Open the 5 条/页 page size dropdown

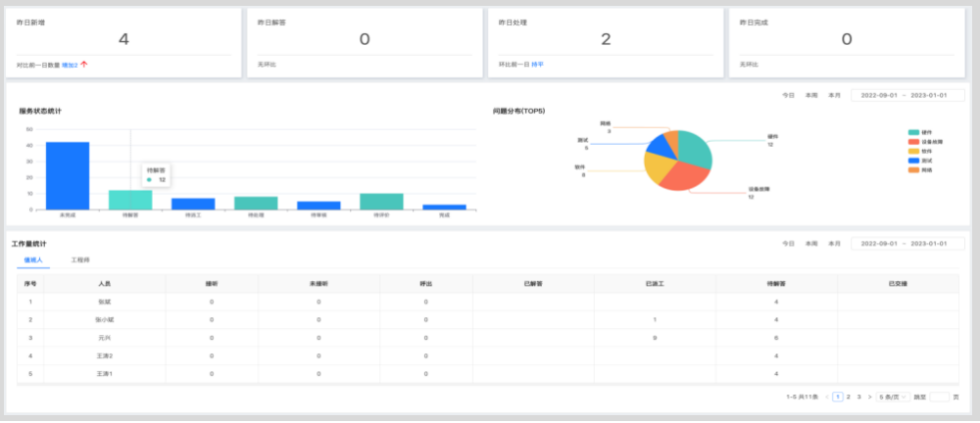click(892, 397)
